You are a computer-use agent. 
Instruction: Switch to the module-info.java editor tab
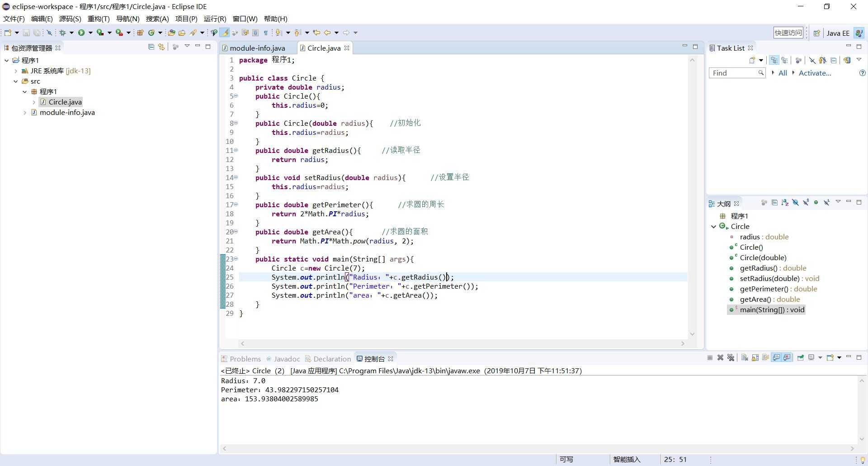(x=257, y=48)
